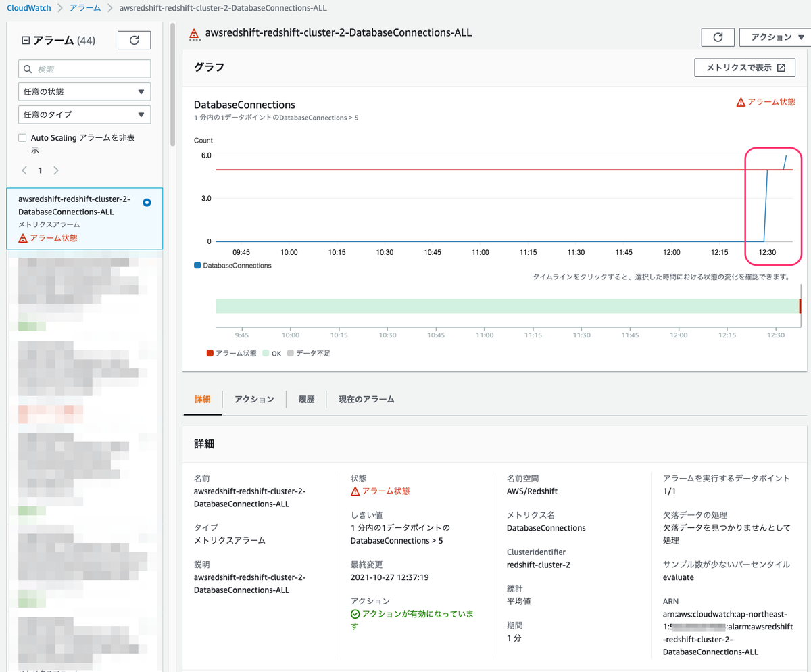Click the アラーム状態 warning icon above graph
811x672 pixels.
pyautogui.click(x=741, y=102)
